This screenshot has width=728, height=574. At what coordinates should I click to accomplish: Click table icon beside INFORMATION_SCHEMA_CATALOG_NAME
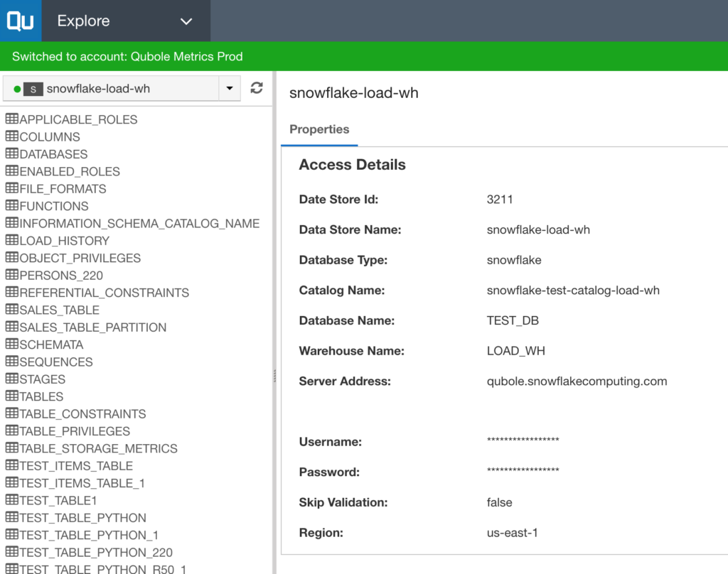[x=11, y=223]
